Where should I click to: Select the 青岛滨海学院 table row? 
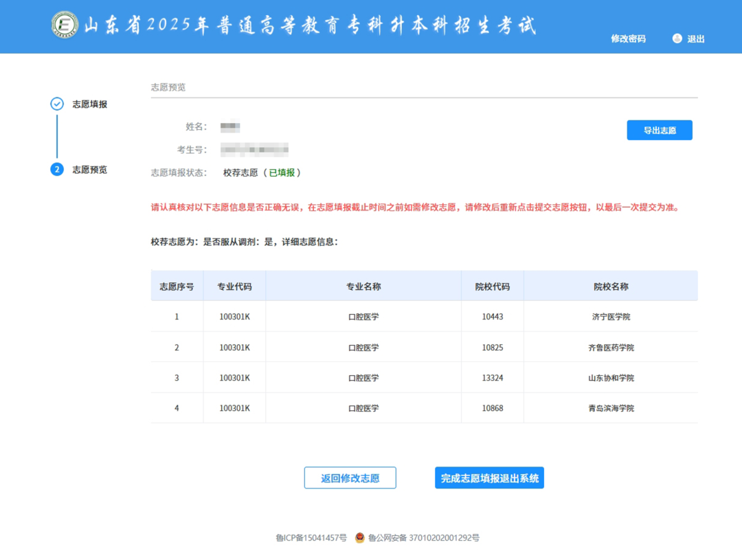pos(609,408)
